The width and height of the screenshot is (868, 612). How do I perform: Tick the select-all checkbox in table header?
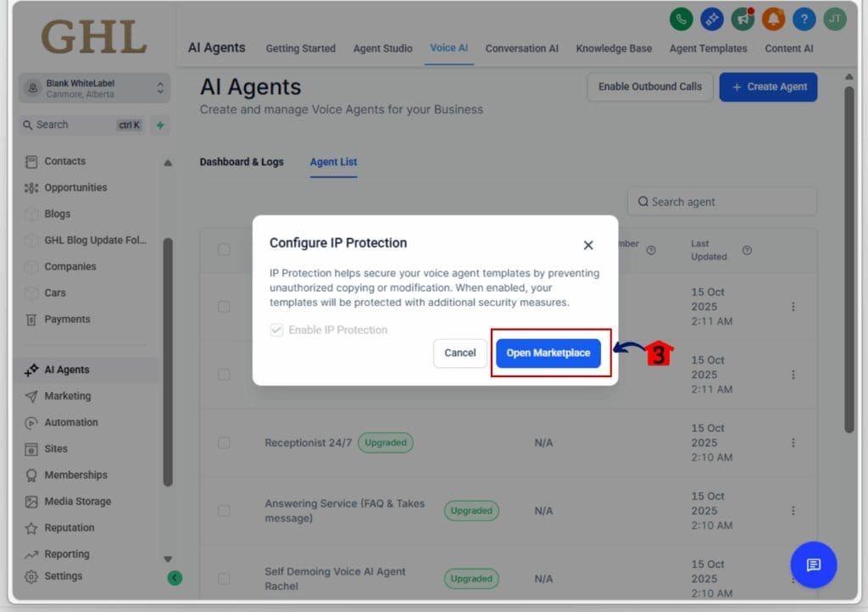coord(224,249)
